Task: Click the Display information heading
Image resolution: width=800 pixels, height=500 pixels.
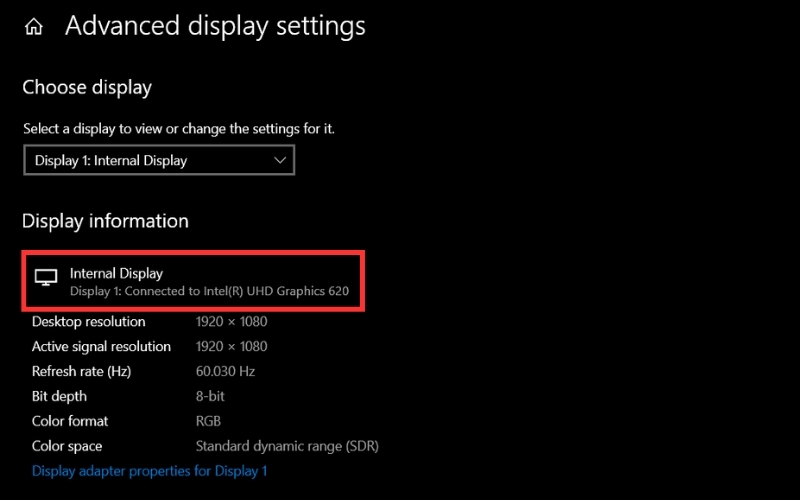Action: (105, 221)
